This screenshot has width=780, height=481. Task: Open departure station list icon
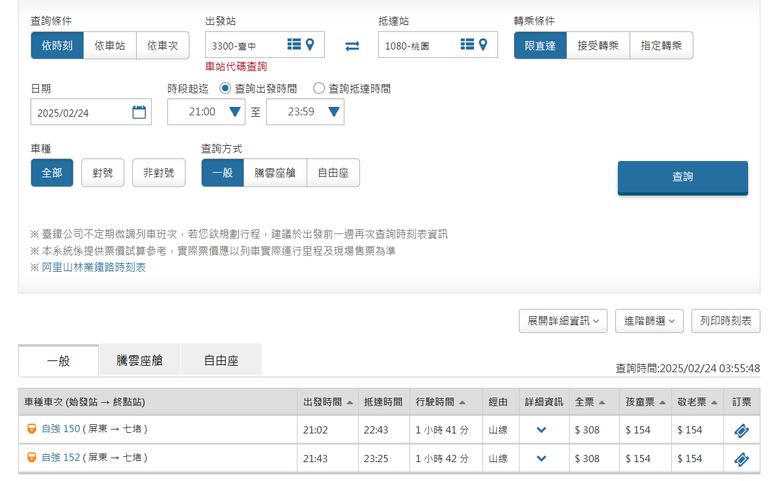294,45
